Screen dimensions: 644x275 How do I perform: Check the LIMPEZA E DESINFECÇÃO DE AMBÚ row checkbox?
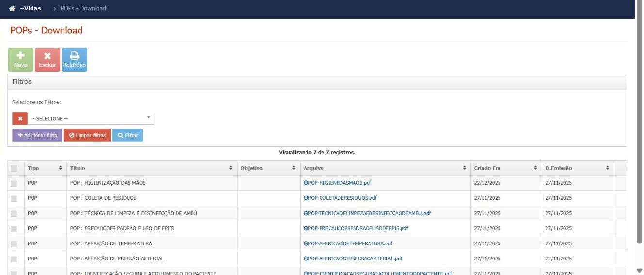[x=14, y=213]
